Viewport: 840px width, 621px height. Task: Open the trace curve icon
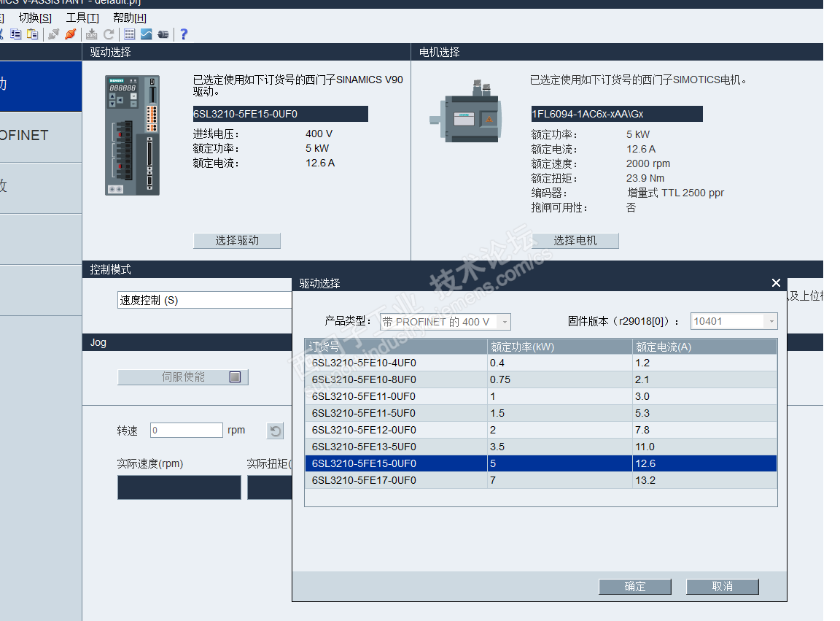(x=147, y=34)
